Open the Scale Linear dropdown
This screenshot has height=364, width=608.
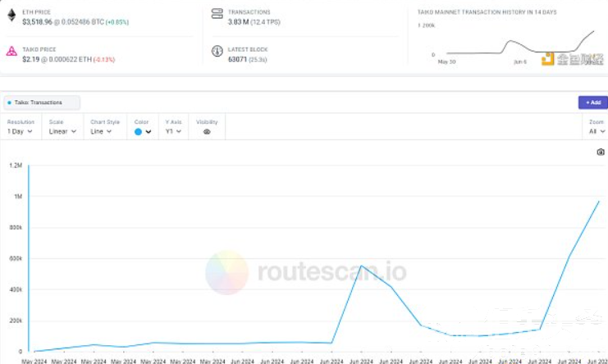click(62, 131)
